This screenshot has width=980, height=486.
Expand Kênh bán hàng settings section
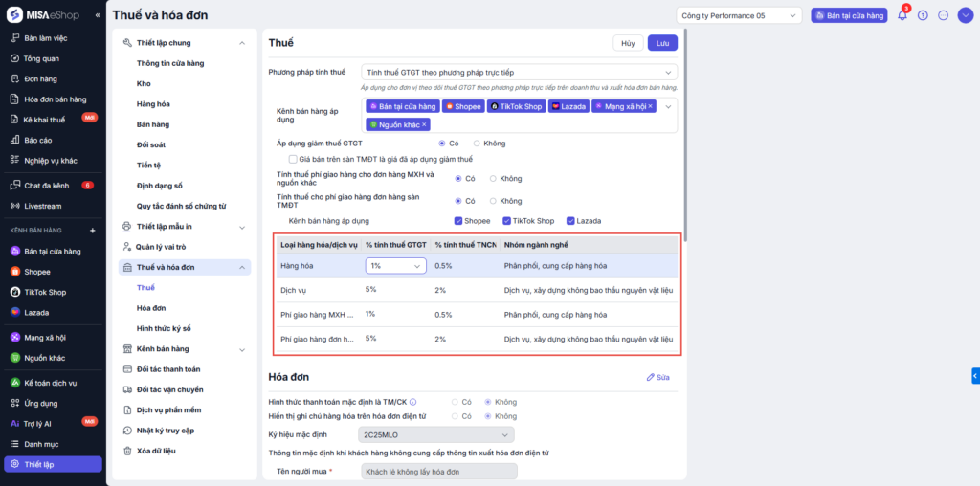pyautogui.click(x=242, y=348)
